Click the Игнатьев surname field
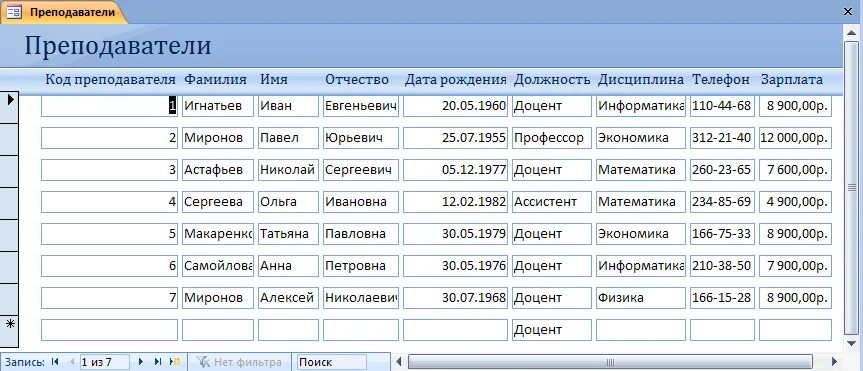Viewport: 863px width, 371px height. click(x=218, y=106)
